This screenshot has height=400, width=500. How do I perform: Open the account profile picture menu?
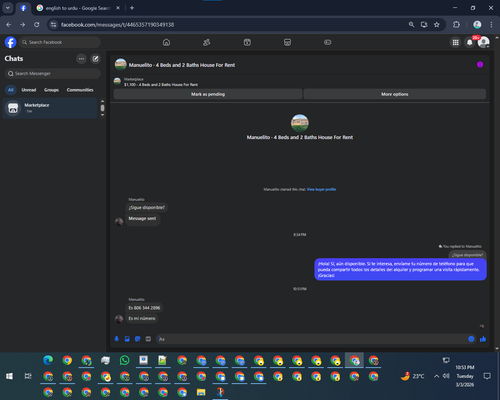point(484,42)
